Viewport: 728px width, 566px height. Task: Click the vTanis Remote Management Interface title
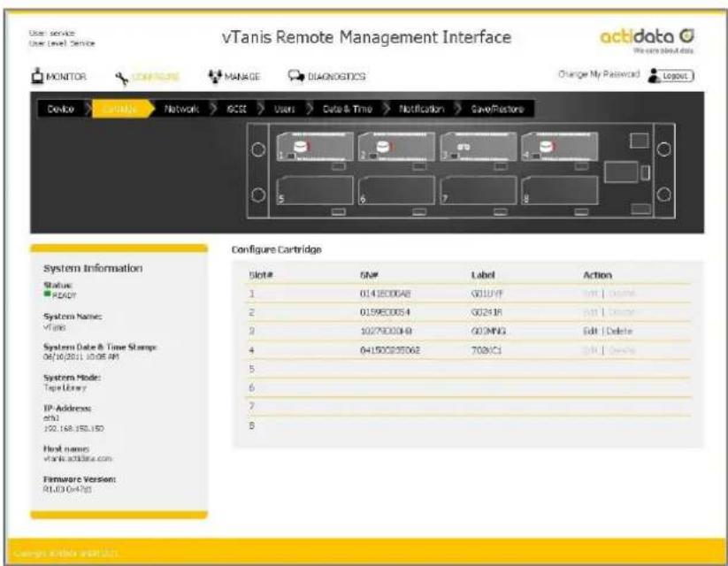(x=366, y=37)
